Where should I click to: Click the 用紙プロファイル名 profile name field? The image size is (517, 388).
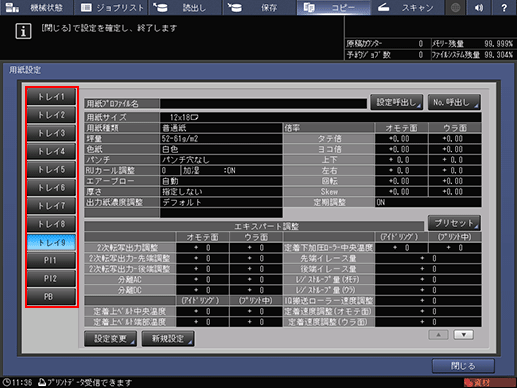(263, 104)
